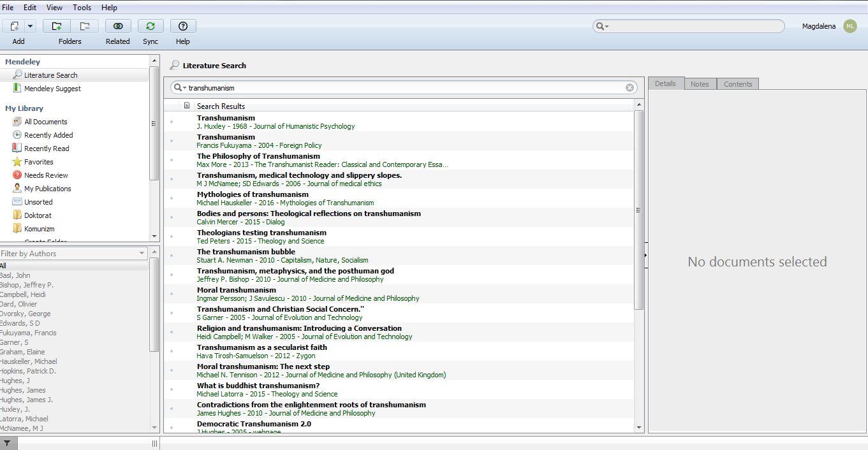868x450 pixels.
Task: Select Bodies and persons: Theological reflections result
Action: coord(399,217)
